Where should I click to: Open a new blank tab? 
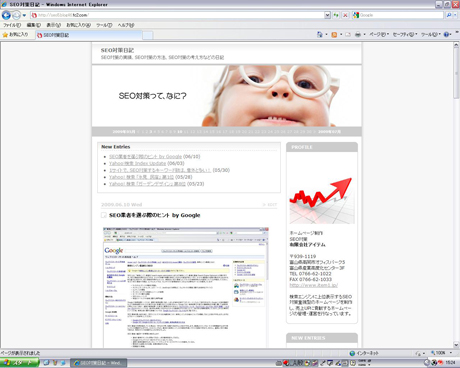coord(148,35)
